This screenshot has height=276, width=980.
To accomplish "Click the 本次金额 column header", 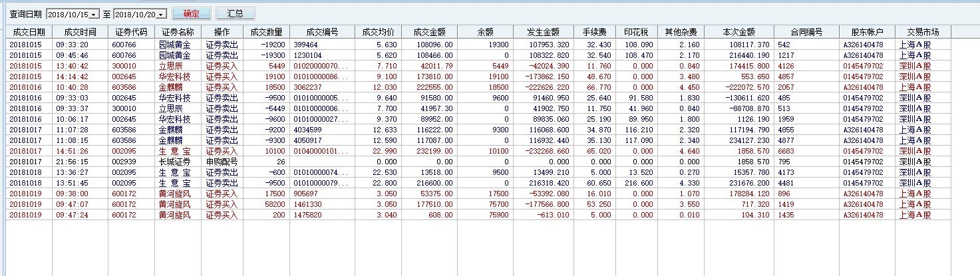I will click(740, 31).
